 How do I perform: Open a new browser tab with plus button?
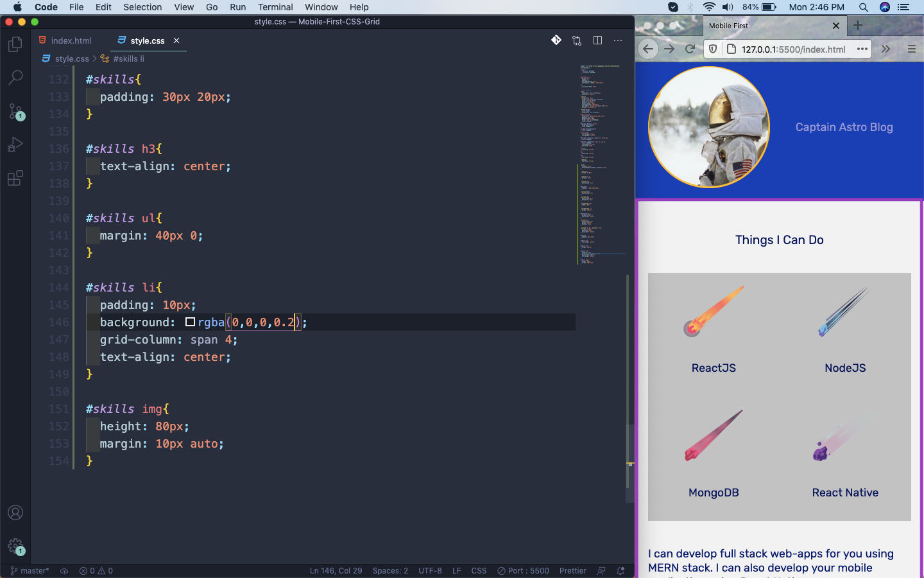(x=858, y=26)
